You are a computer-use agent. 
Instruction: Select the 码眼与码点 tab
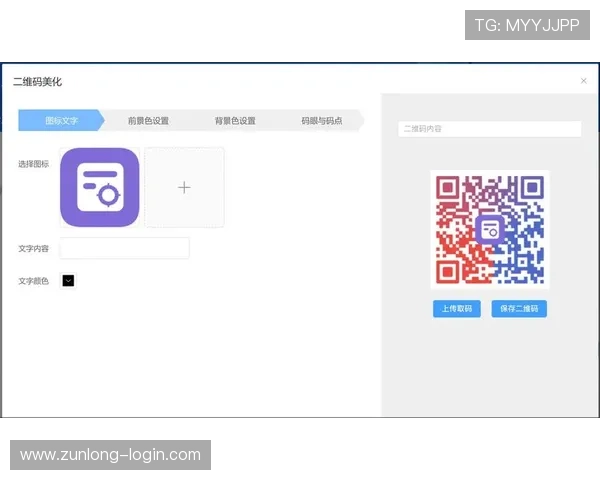tap(321, 121)
